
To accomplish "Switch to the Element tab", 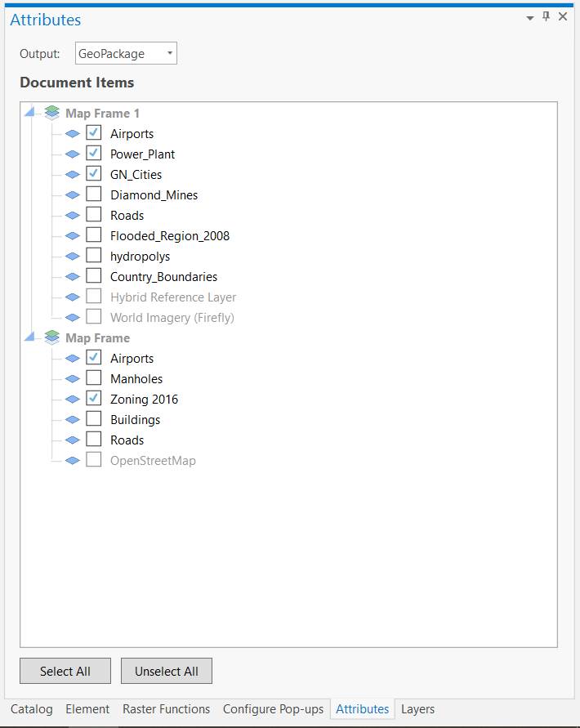I will click(87, 709).
